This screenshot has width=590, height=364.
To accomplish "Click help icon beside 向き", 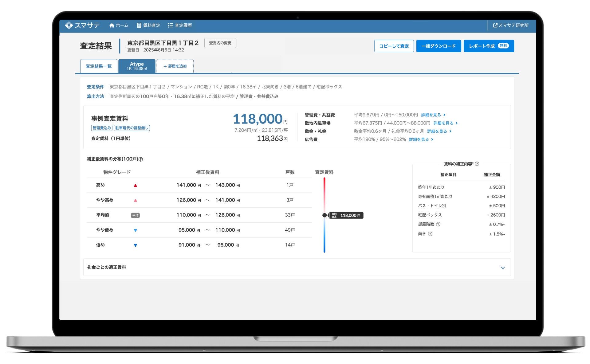I will pos(430,234).
